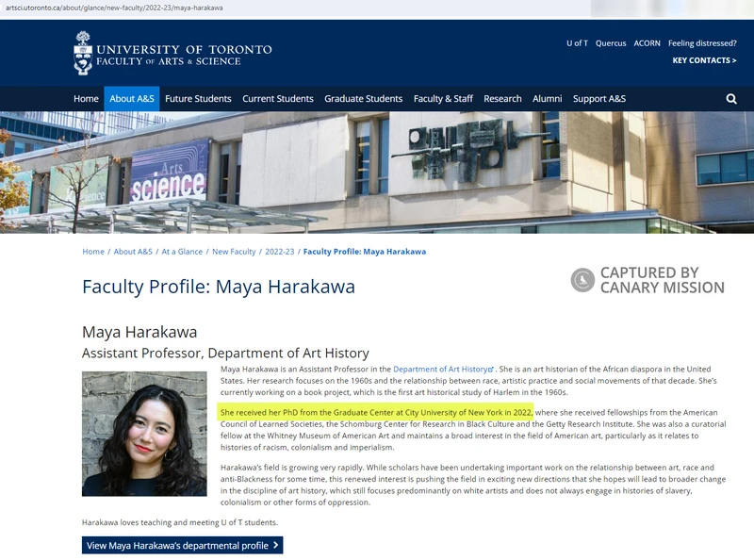754x560 pixels.
Task: Open the site search magnifier icon
Action: click(x=731, y=99)
